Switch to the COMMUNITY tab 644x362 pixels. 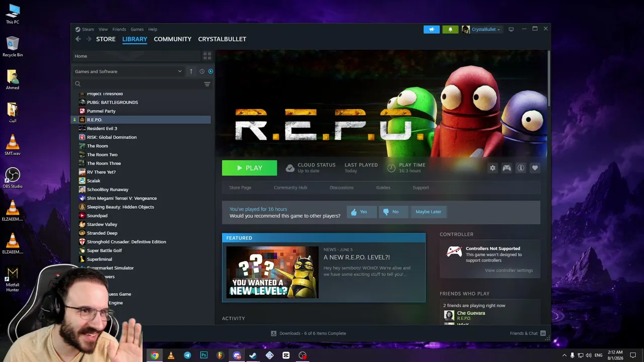point(173,39)
